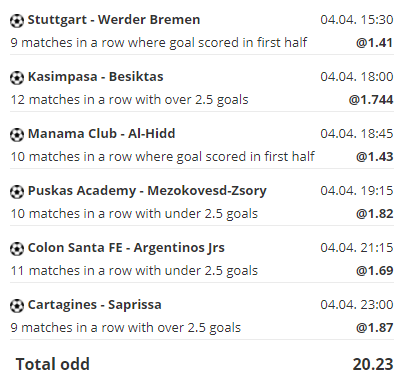This screenshot has height=378, width=402.
Task: Select the @1.744 odds value
Action: 371,100
